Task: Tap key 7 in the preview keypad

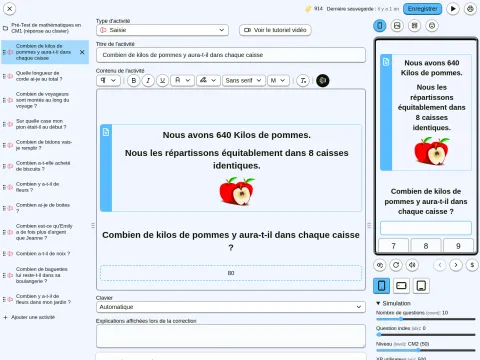Action: 393,246
